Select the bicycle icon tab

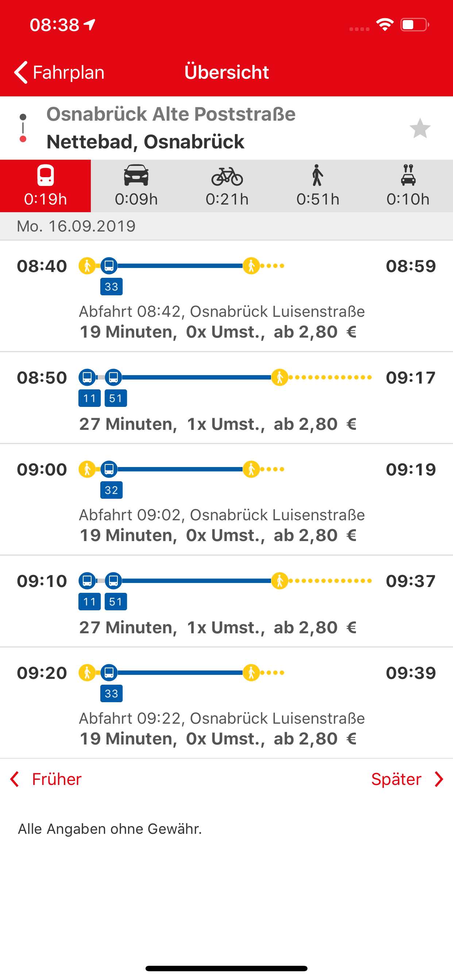[x=227, y=186]
